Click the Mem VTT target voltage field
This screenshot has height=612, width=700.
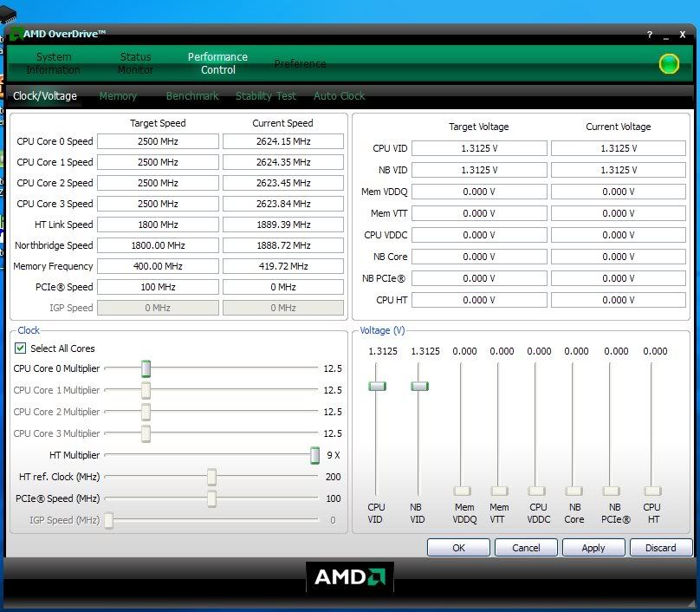479,213
